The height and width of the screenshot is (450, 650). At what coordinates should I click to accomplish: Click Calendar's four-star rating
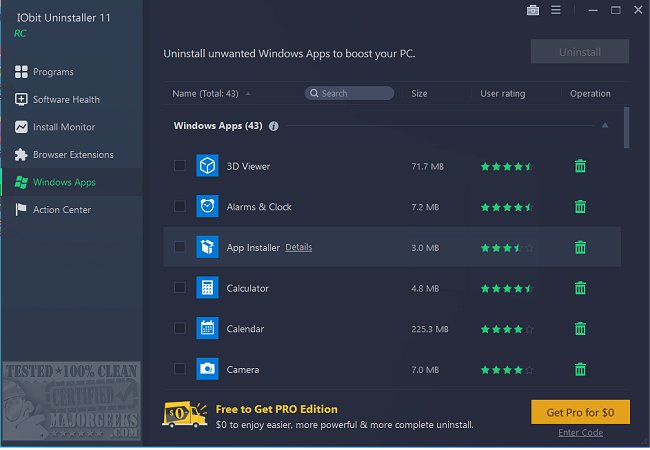click(507, 329)
